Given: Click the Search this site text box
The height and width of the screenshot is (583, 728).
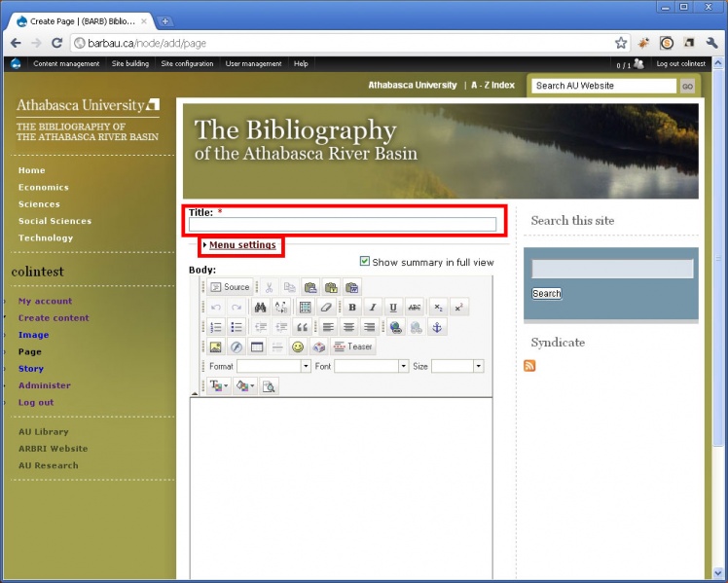Looking at the screenshot, I should pos(612,269).
